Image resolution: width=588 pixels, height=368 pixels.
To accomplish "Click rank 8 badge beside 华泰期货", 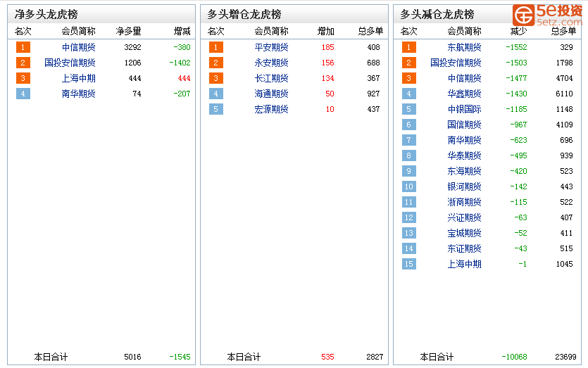I will [x=408, y=156].
